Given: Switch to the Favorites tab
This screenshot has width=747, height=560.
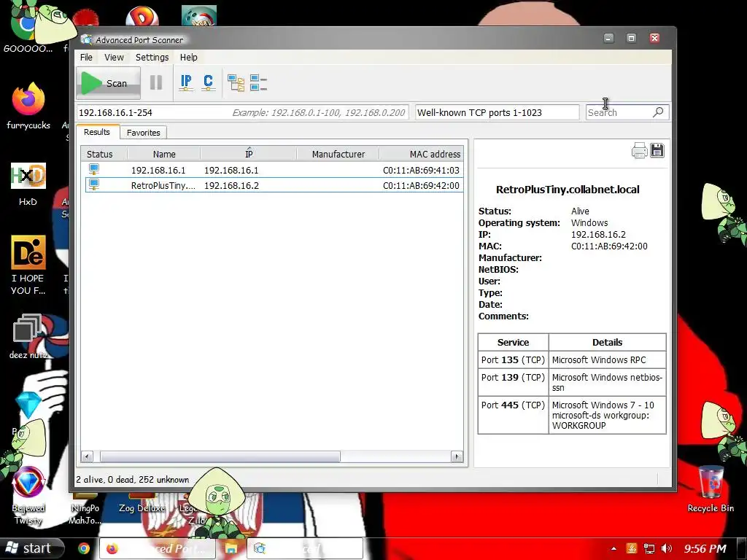Looking at the screenshot, I should [144, 133].
